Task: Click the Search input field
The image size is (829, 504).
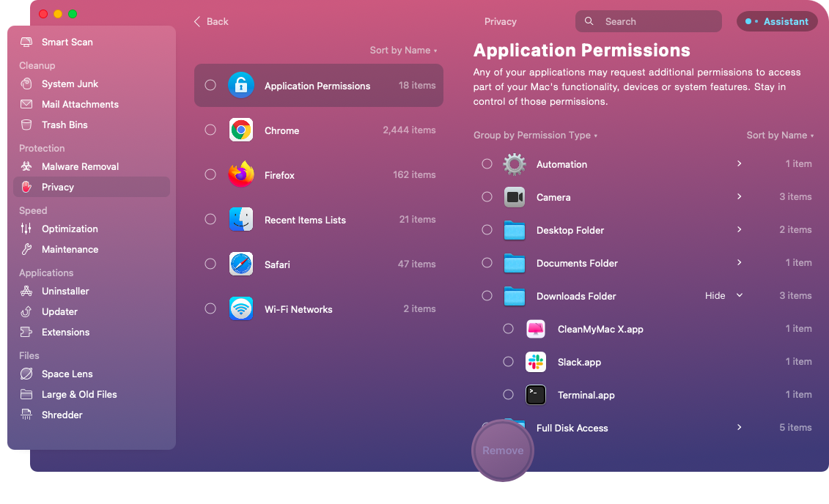Action: tap(648, 22)
